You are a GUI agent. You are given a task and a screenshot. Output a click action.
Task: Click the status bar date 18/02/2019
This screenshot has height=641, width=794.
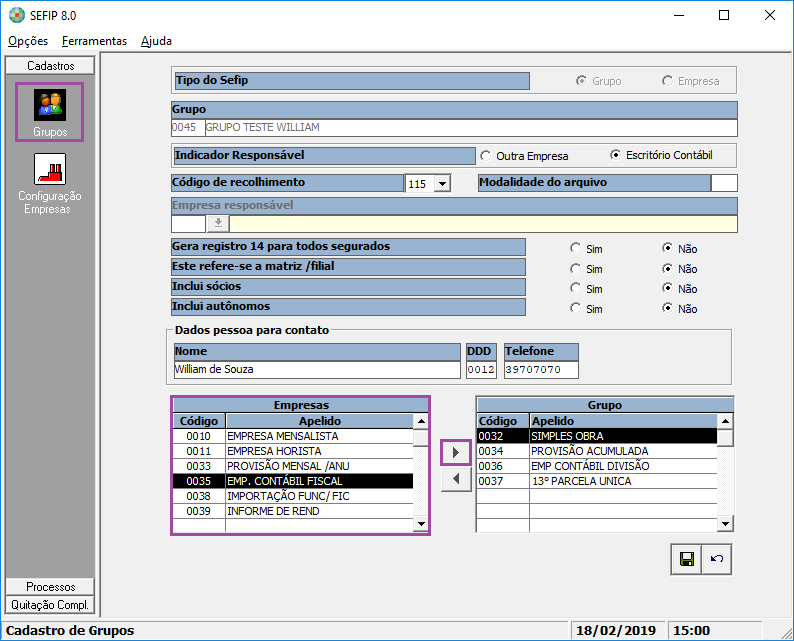point(616,631)
